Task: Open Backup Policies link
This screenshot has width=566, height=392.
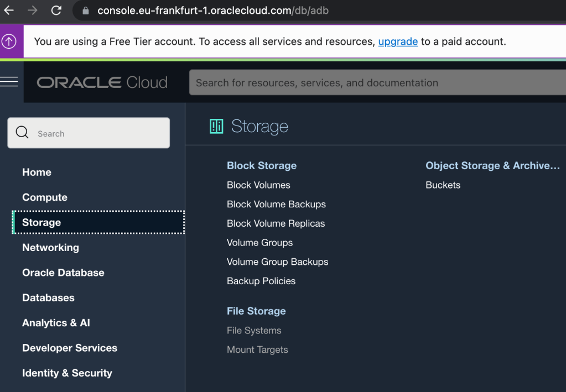Action: (261, 281)
